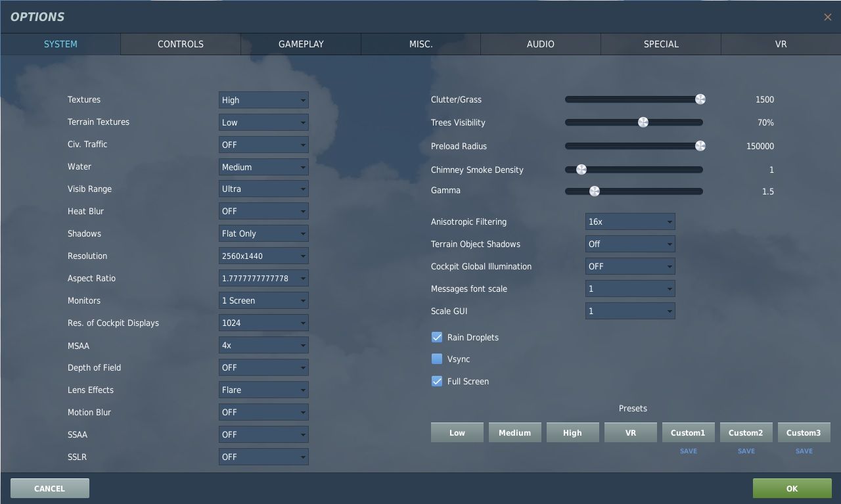Open the Scale GUI dropdown
Screen dimensions: 841x504
pyautogui.click(x=629, y=311)
